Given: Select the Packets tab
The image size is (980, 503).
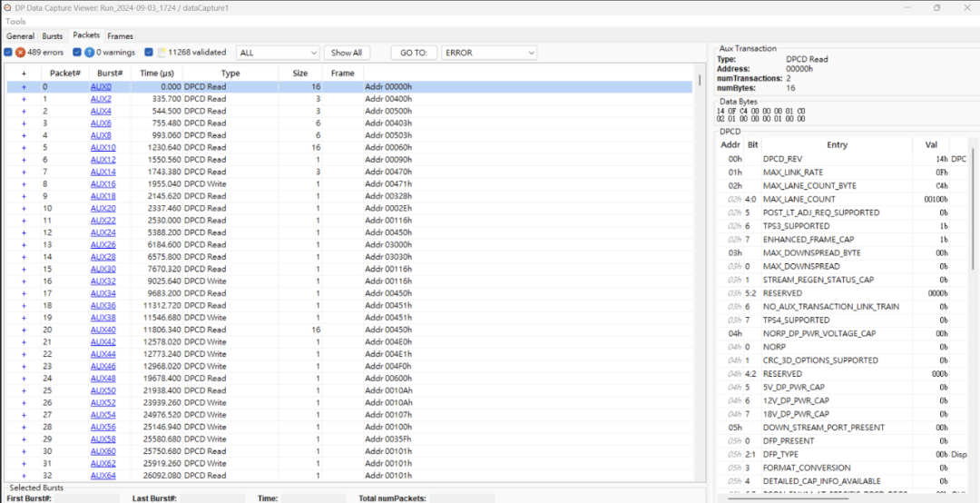Looking at the screenshot, I should point(86,35).
